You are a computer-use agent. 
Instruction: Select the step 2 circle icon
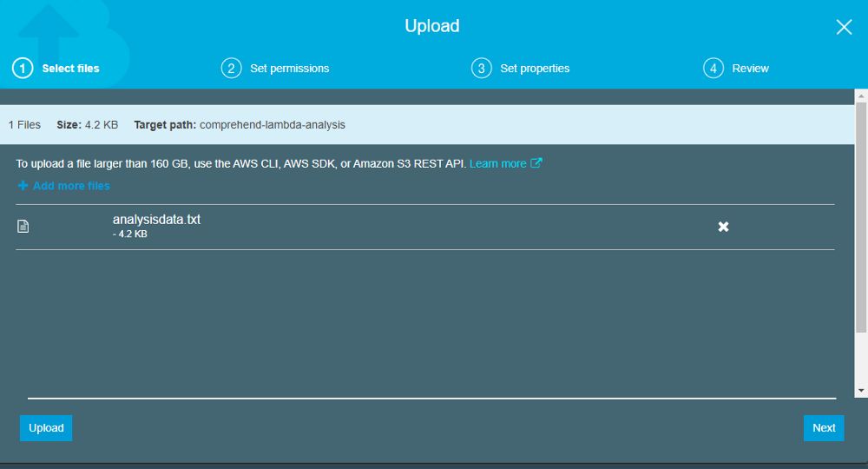pos(232,68)
